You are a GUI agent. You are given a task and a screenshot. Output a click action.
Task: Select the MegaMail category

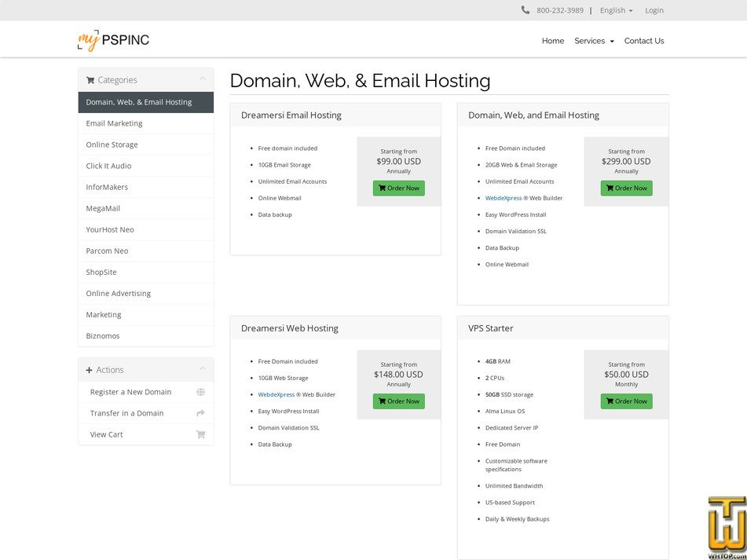coord(146,209)
